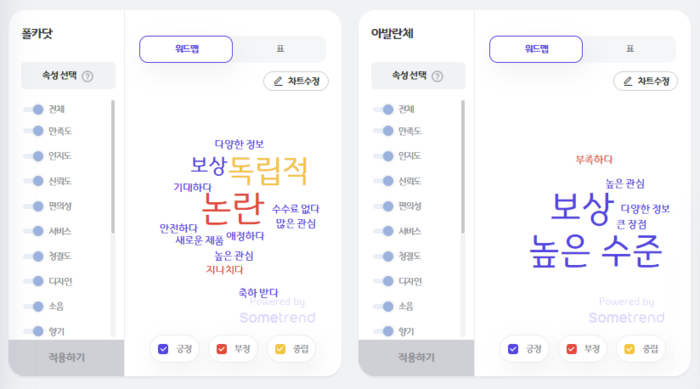Select 워드맵 tab in 아발란체 card
Viewport: 700px width, 389px height.
[536, 49]
